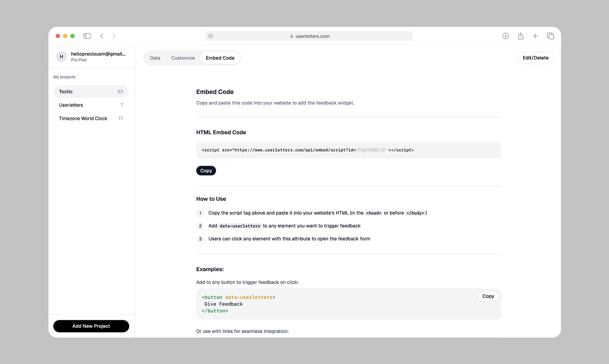Screen dimensions: 609x364
Task: Click the forward navigation arrow
Action: pos(114,35)
